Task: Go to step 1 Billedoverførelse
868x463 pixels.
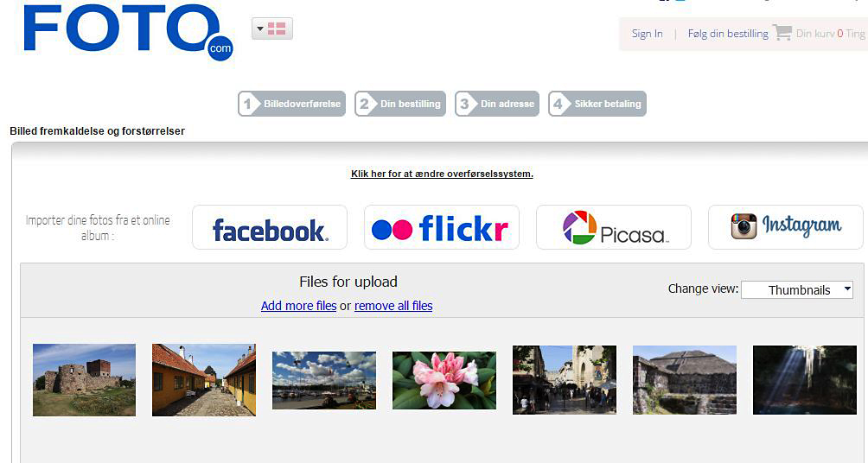Action: [292, 104]
